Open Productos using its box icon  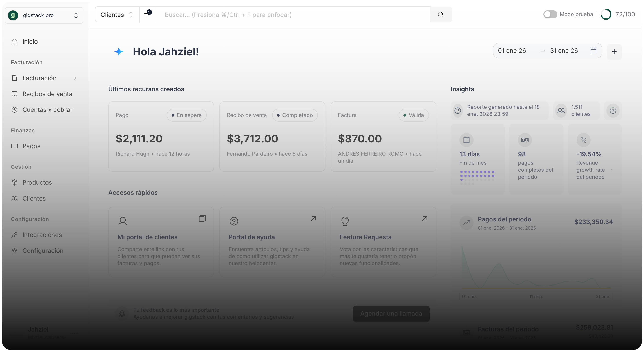[x=15, y=182]
